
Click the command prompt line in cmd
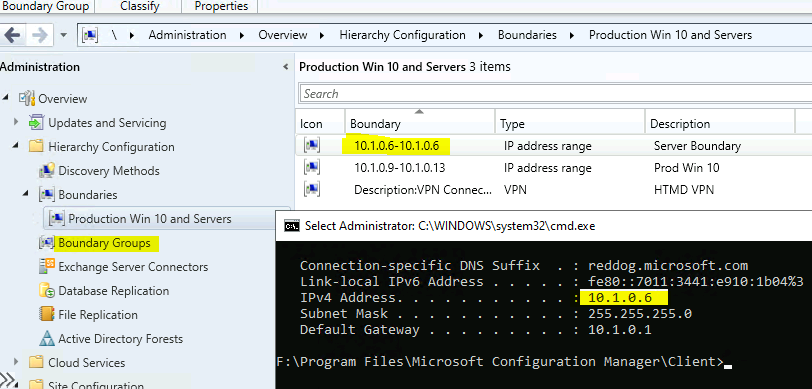(x=504, y=361)
